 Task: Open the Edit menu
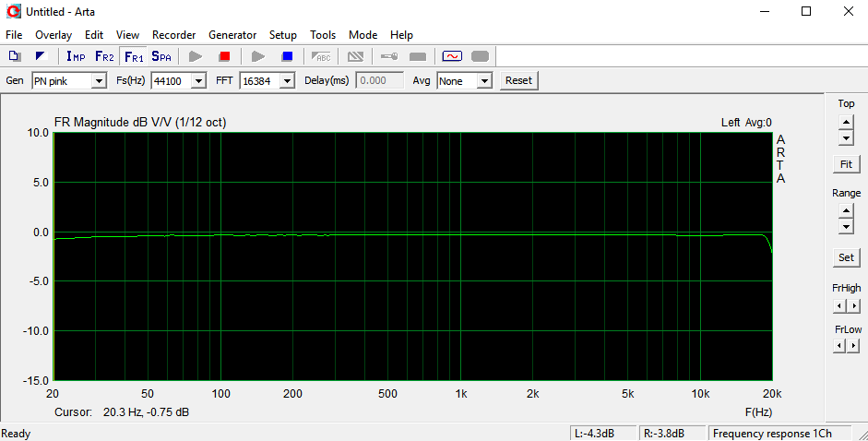pos(93,35)
